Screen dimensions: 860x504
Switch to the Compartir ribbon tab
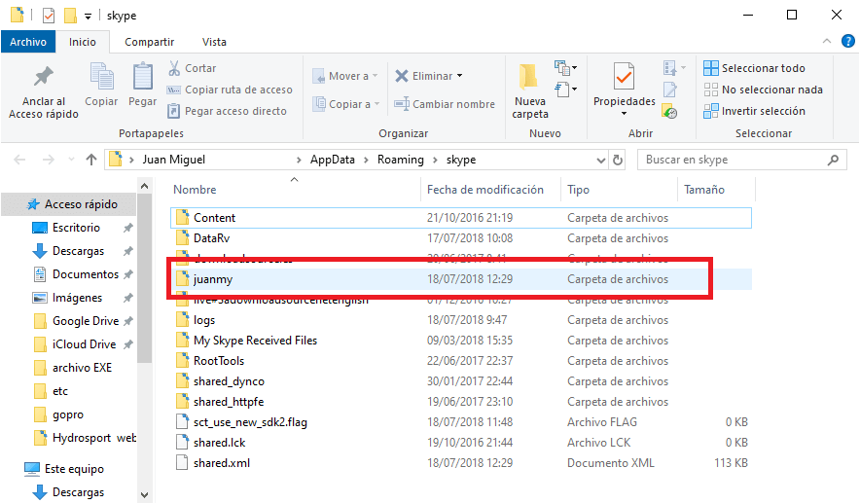149,42
